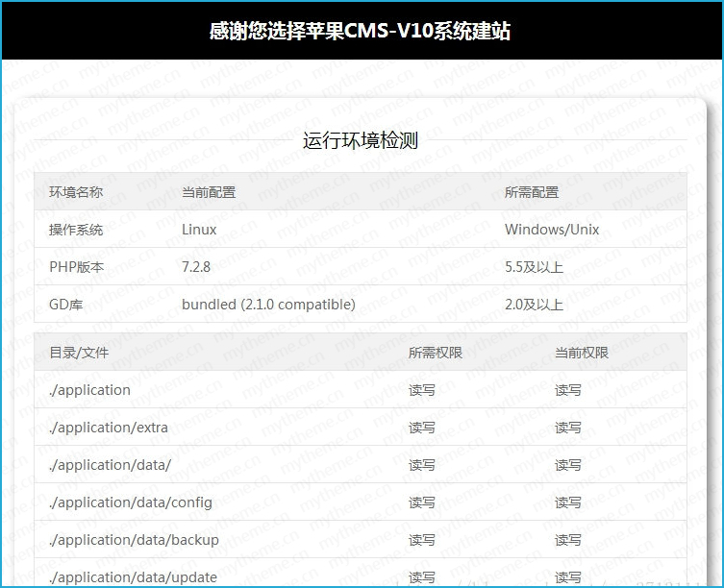This screenshot has height=588, width=724.
Task: Click current permission 读写 for ./application/data/update
Action: pos(568,576)
